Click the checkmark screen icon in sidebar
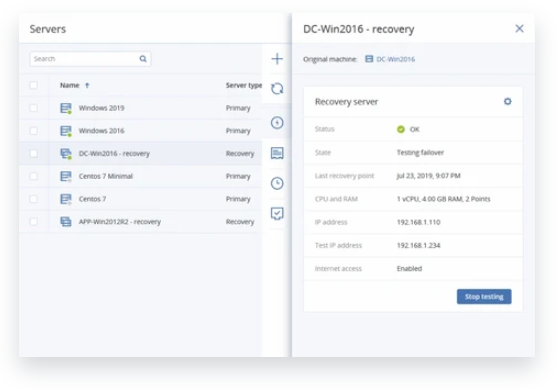The image size is (558, 389). click(x=277, y=214)
